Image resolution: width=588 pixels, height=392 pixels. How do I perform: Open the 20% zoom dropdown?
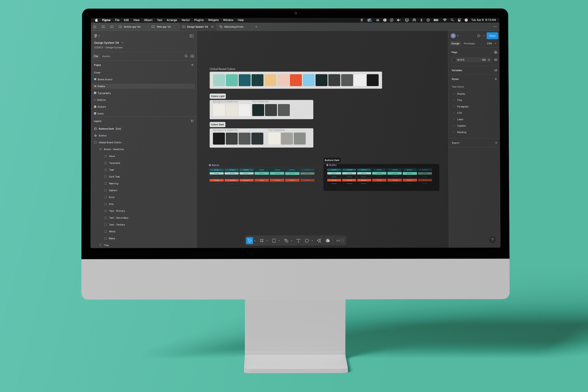pyautogui.click(x=492, y=44)
